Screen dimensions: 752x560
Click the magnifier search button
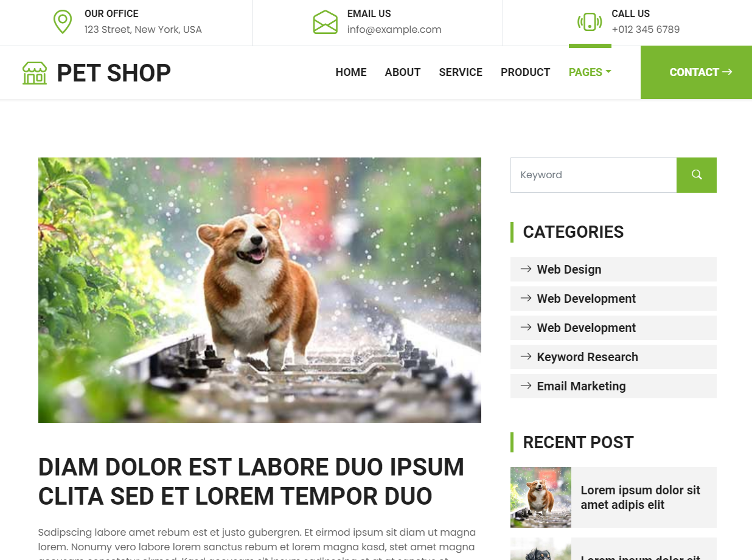[x=697, y=175]
